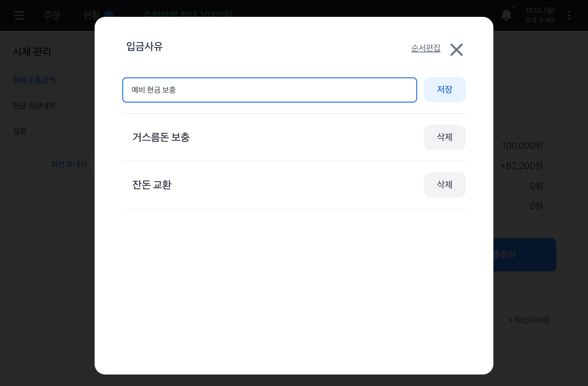Switch to the 주문 tab
This screenshot has width=588, height=386.
(52, 15)
